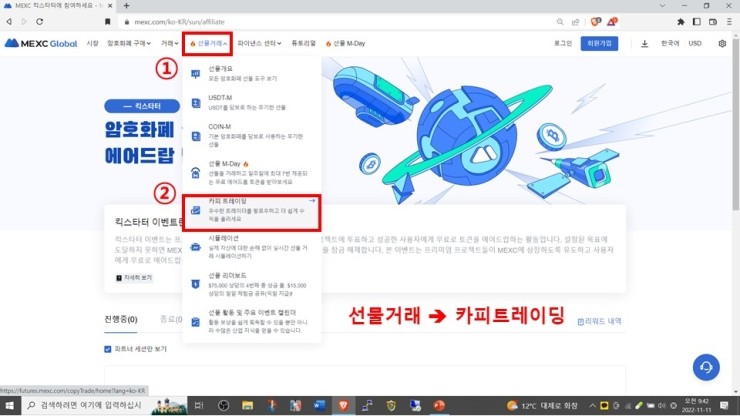740x416 pixels.
Task: Select 선물개요 in the futures menu
Action: coord(252,73)
